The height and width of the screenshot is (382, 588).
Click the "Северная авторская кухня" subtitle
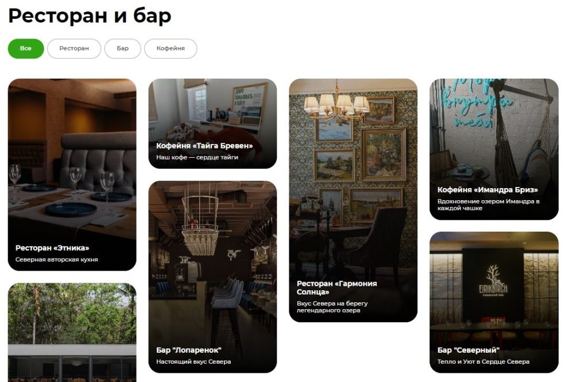pyautogui.click(x=57, y=259)
